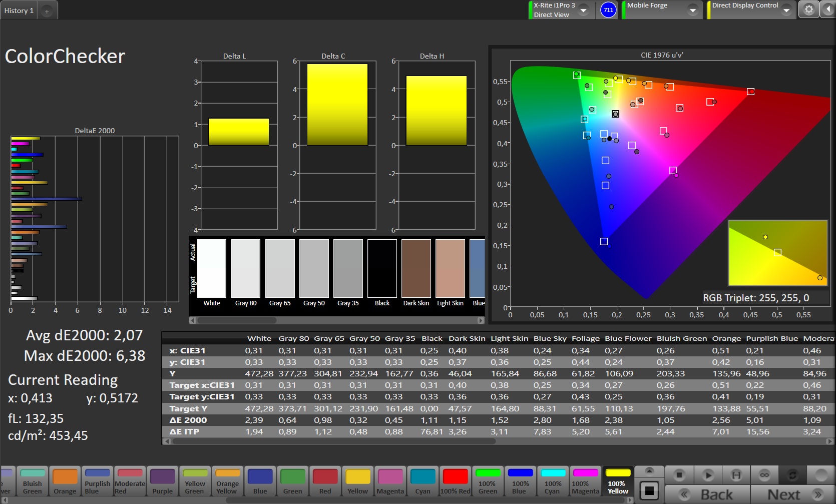The width and height of the screenshot is (836, 504).
Task: Select the Purple patch button
Action: (162, 481)
